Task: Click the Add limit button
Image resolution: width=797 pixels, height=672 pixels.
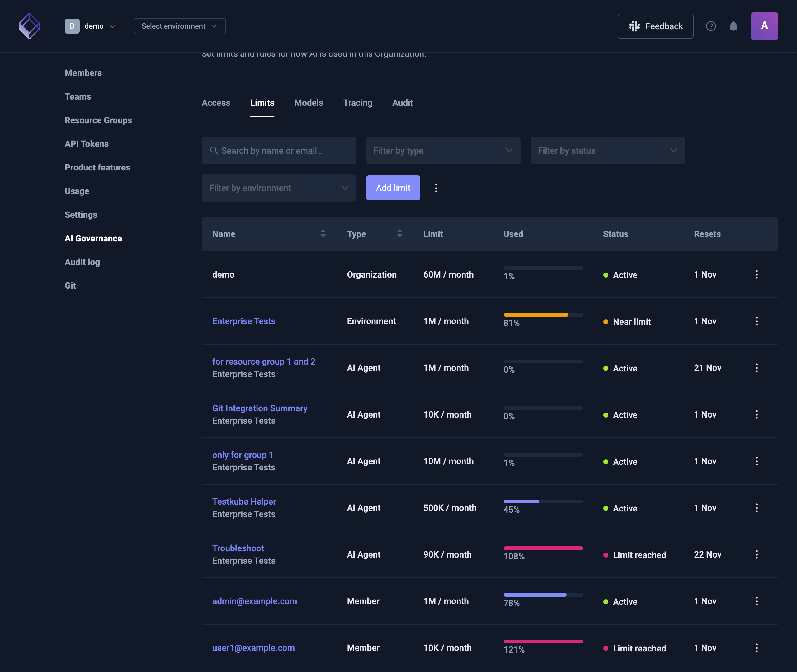Action: tap(393, 188)
